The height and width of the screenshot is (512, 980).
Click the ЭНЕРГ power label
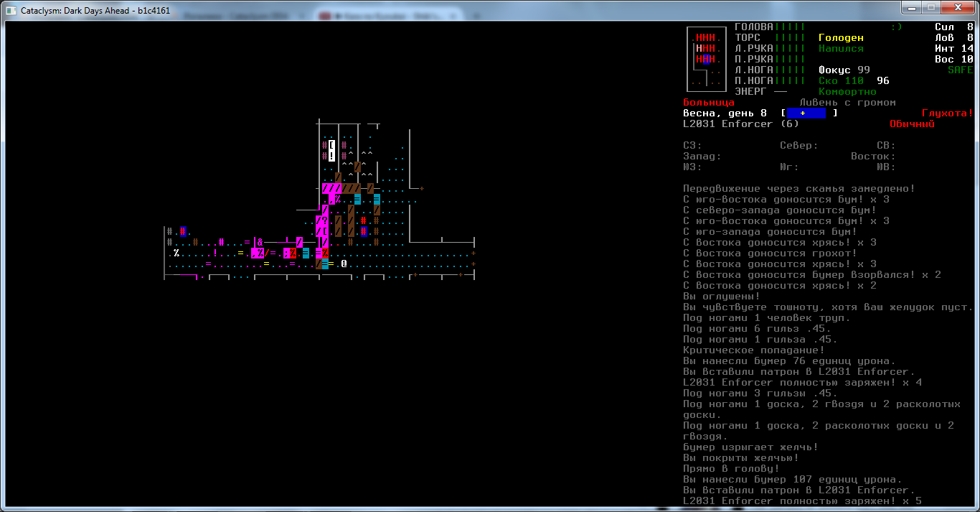point(751,91)
